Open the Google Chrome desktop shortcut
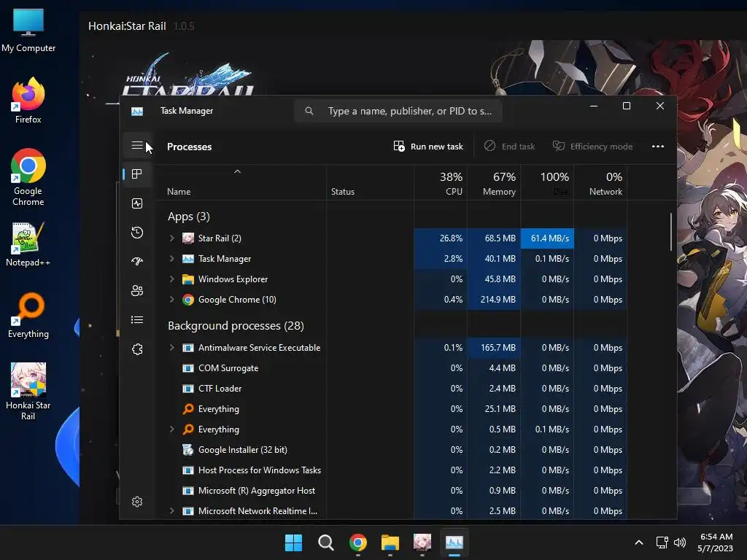 point(28,177)
